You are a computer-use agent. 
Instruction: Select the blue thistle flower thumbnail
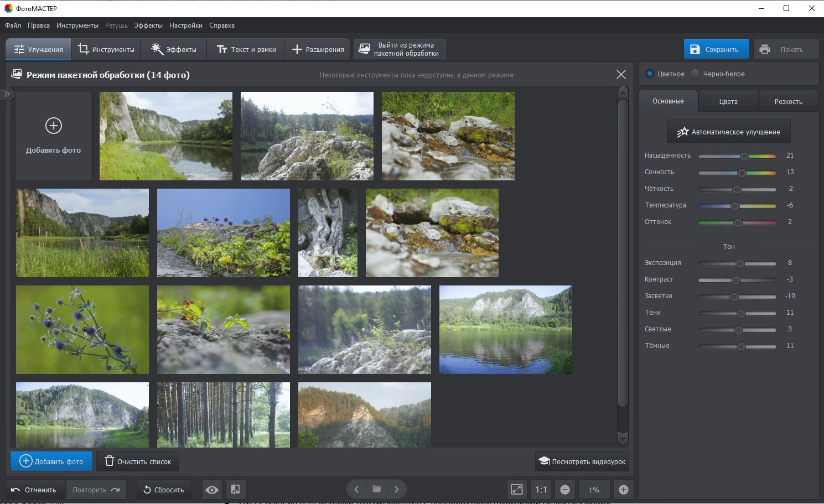(x=82, y=330)
